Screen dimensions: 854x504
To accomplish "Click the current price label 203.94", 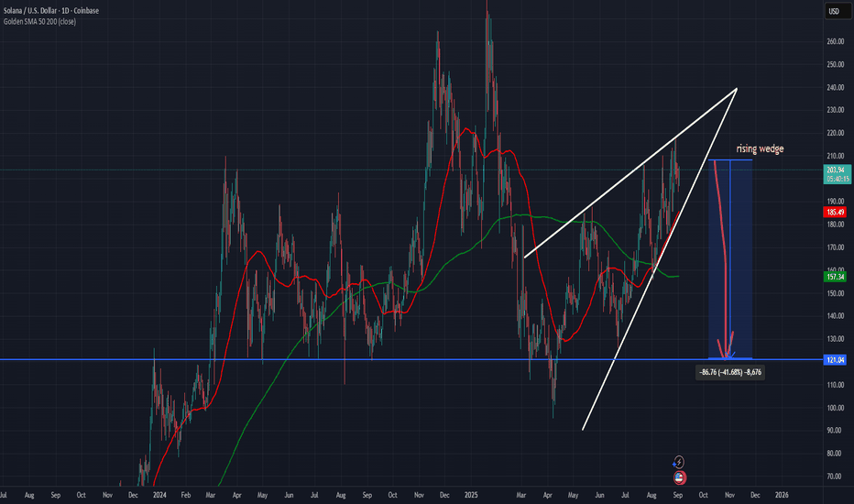I will pos(837,174).
